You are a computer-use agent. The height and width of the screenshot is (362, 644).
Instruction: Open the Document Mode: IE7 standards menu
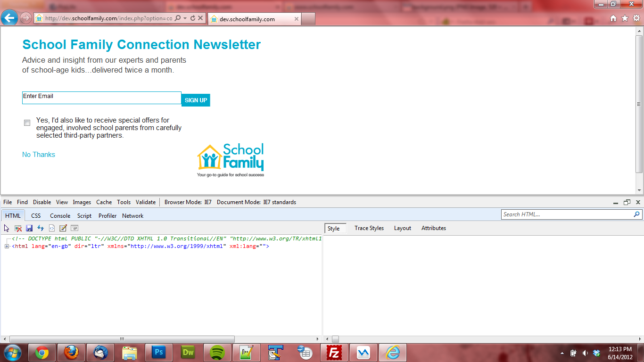[x=256, y=202]
